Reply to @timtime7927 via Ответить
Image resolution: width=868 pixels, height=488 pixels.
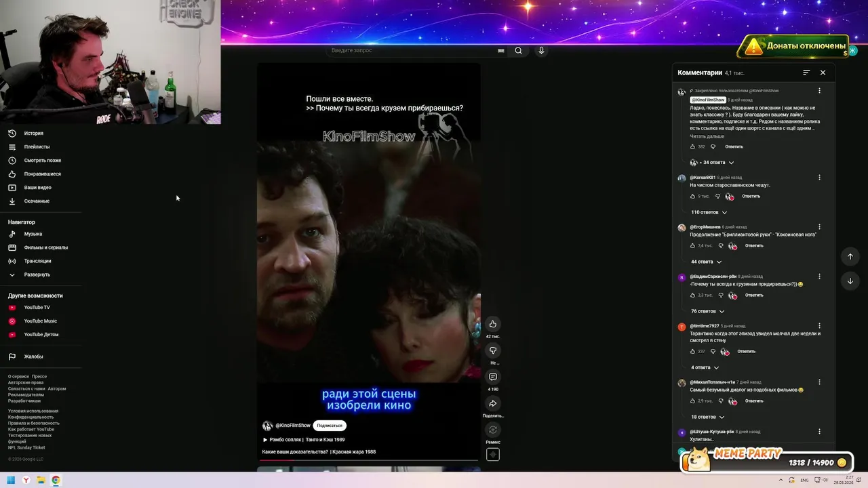pos(746,351)
